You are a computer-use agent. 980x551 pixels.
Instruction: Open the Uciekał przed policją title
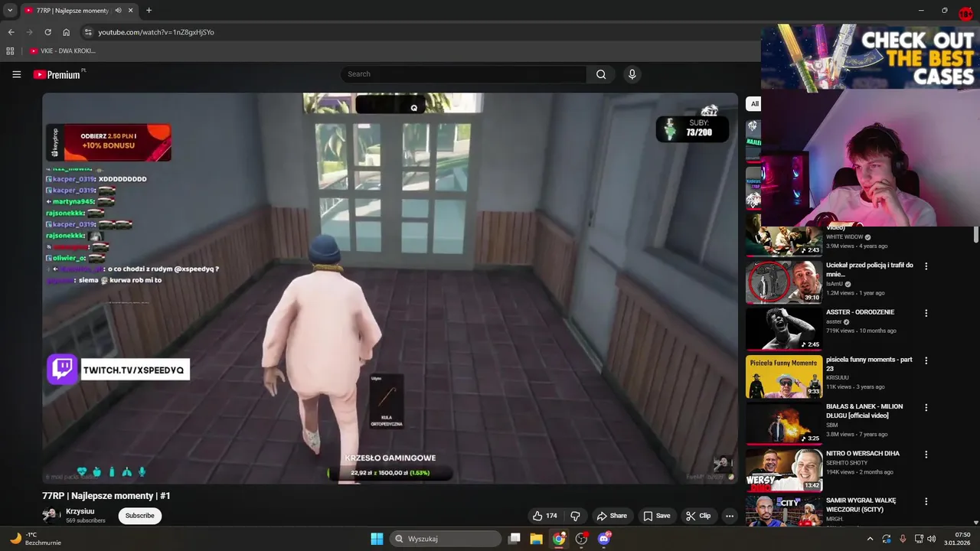pyautogui.click(x=870, y=269)
